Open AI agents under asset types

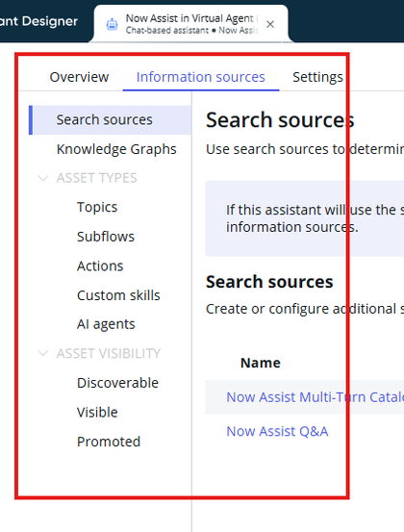click(x=106, y=324)
